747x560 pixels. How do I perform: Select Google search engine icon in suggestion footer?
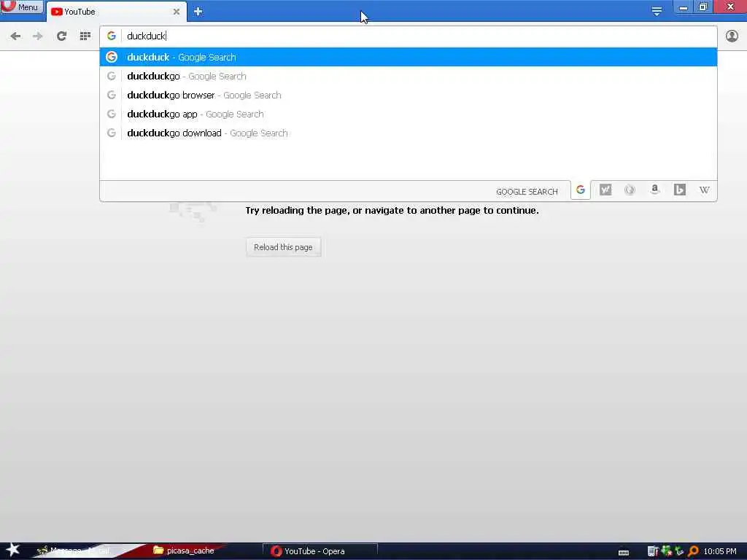point(580,190)
